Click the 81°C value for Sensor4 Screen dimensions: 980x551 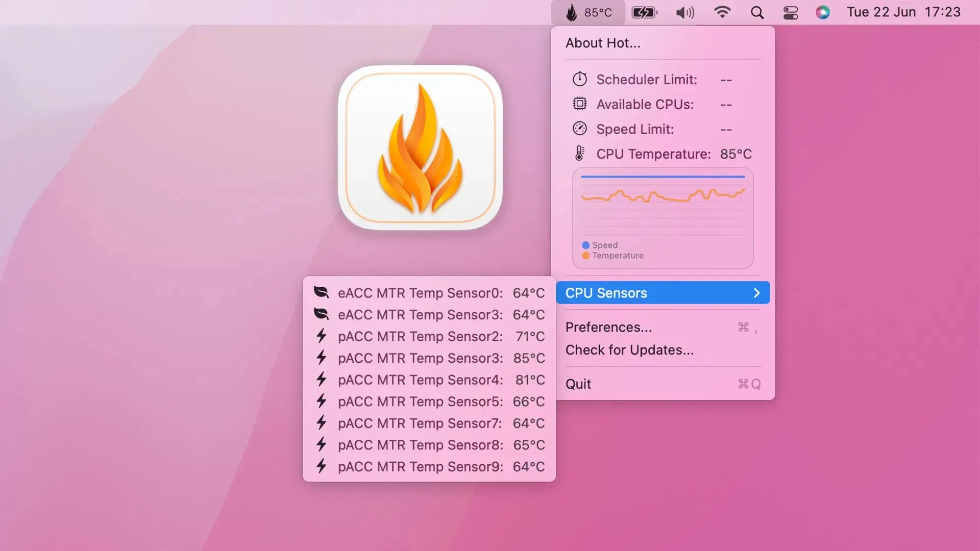[530, 380]
